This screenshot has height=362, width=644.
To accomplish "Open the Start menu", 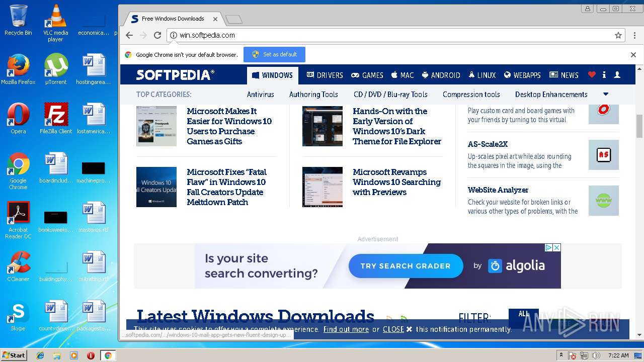I will (14, 355).
